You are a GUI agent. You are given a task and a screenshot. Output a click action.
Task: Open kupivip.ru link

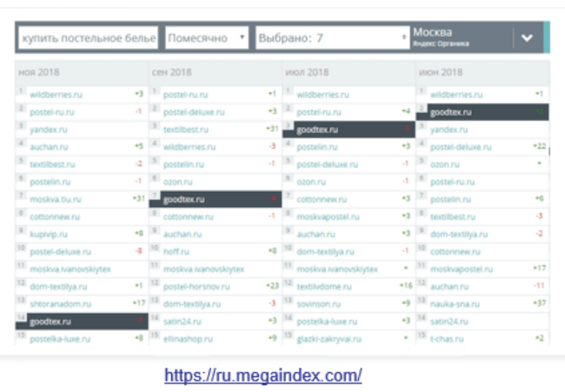[x=49, y=234]
